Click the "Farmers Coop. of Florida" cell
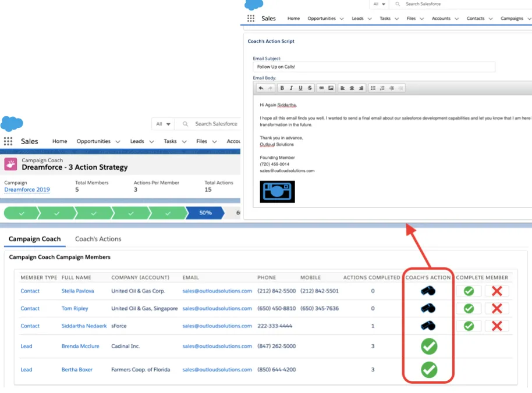 [x=140, y=370]
